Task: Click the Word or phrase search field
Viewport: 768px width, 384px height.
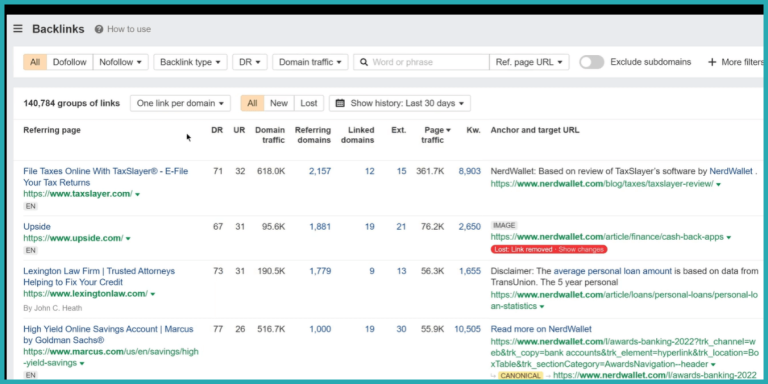Action: tap(421, 62)
